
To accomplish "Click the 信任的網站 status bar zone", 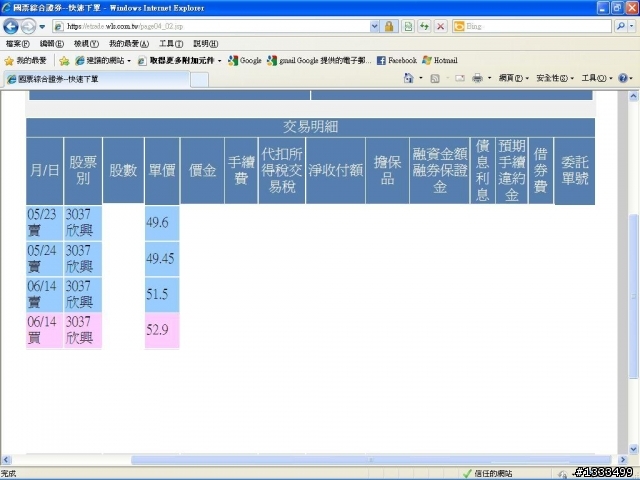I will [x=488, y=473].
